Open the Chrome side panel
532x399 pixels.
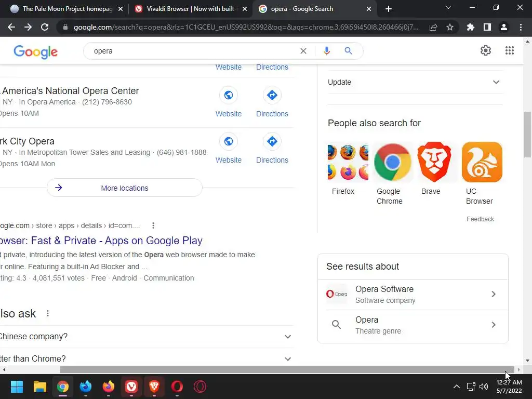487,27
